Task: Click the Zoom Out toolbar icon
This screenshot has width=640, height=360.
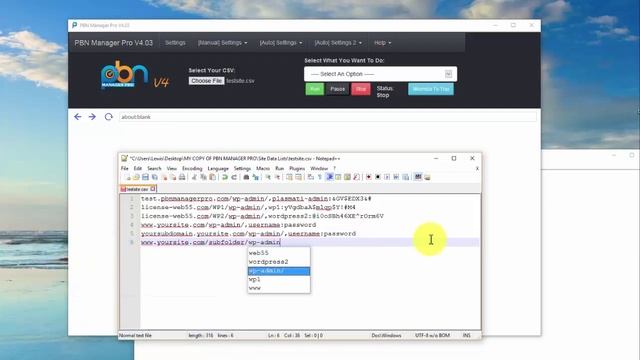Action: click(x=277, y=177)
